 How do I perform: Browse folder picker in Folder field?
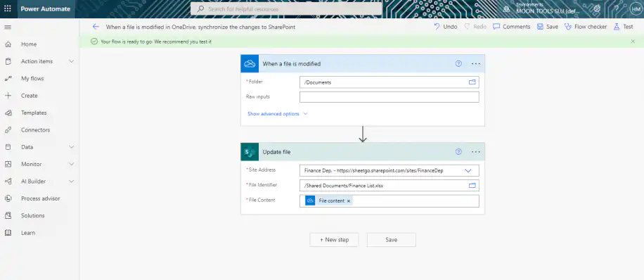pos(472,82)
